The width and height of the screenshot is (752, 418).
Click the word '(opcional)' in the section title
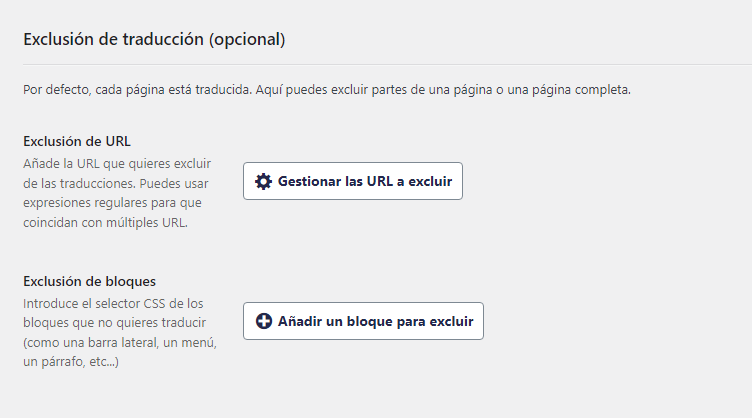click(246, 40)
